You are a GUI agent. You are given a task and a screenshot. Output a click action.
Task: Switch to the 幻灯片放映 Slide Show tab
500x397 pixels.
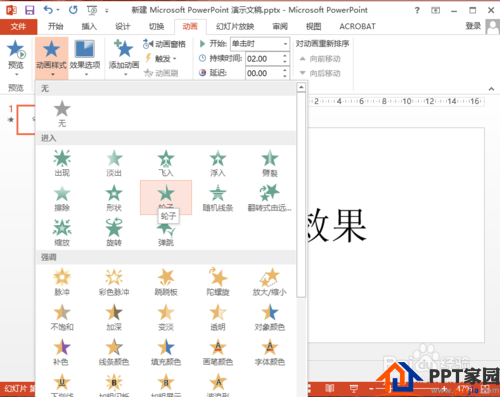(235, 26)
